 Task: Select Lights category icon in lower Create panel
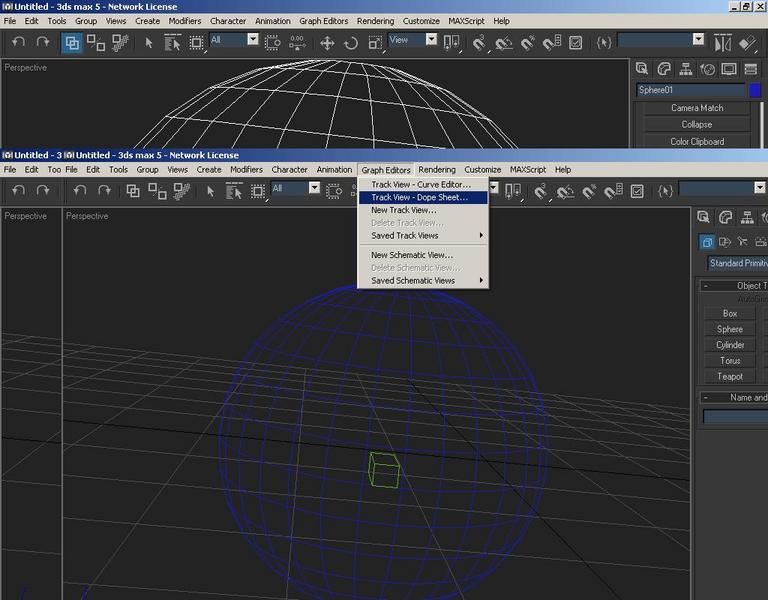point(743,241)
